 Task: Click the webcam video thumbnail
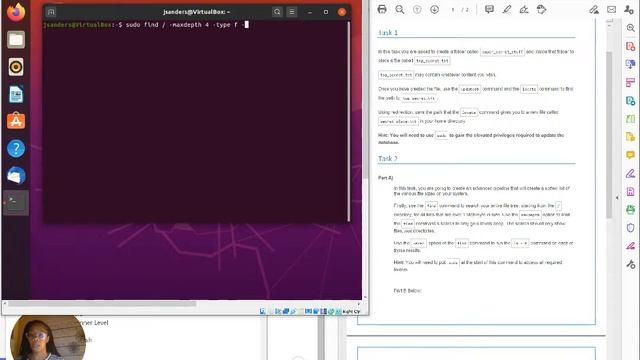coord(48,338)
